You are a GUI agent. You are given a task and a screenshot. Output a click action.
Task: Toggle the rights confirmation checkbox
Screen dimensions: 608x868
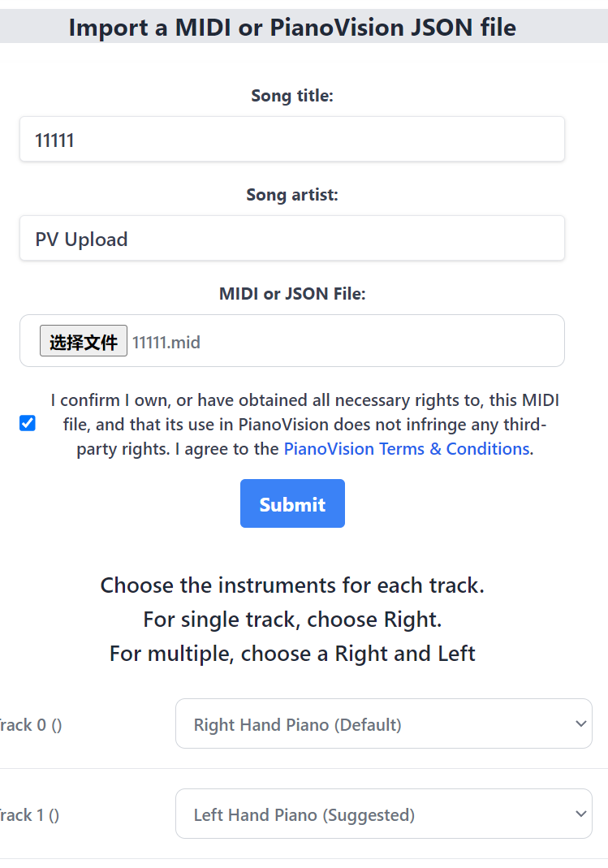pyautogui.click(x=28, y=423)
